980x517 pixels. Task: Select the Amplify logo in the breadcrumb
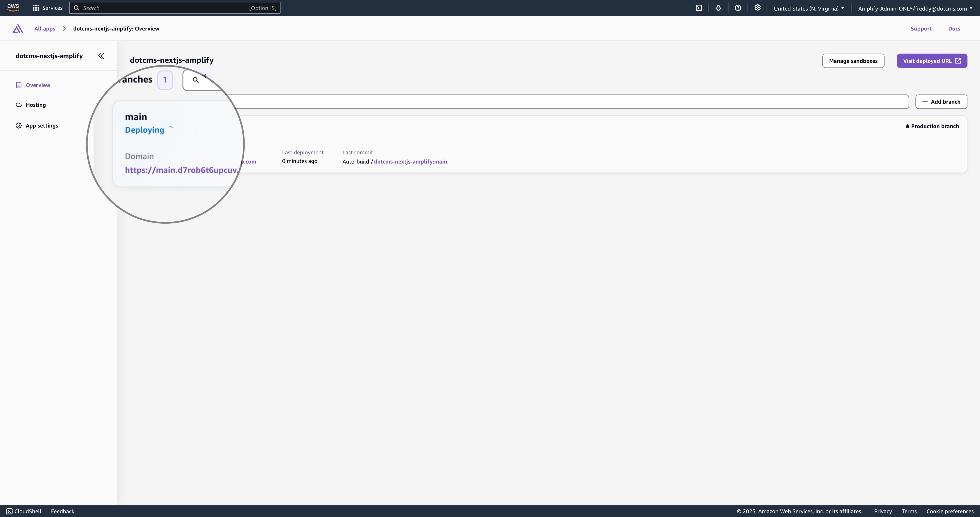pos(17,29)
